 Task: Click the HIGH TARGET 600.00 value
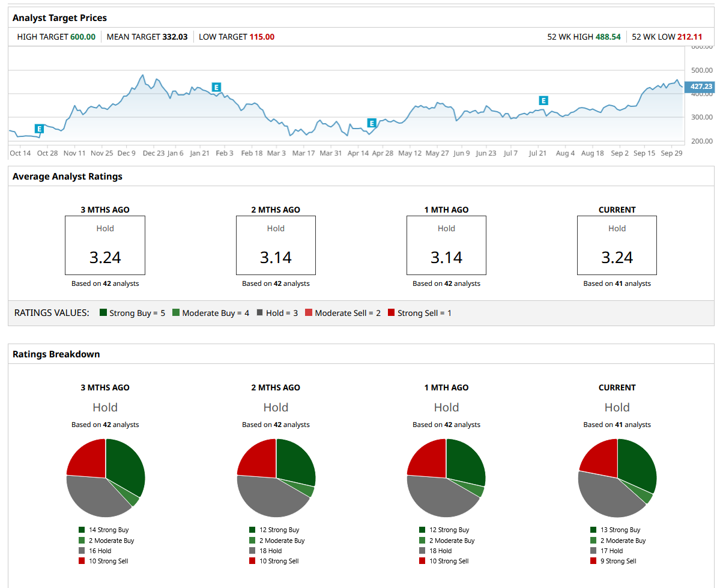[x=83, y=37]
